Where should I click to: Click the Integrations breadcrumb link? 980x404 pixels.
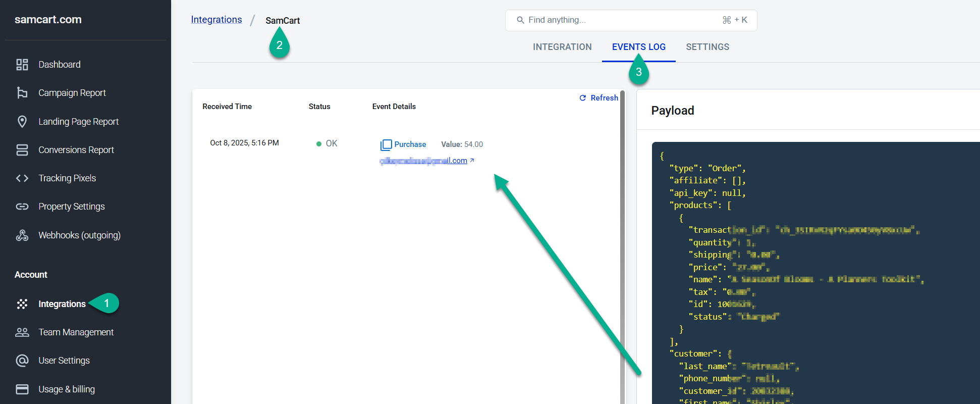coord(216,20)
